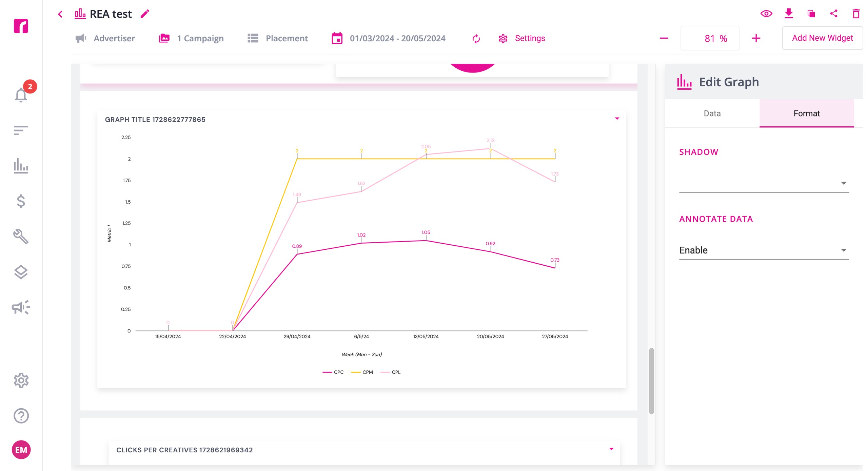Download the dashboard
Screen dimensions: 868x471
(789, 14)
